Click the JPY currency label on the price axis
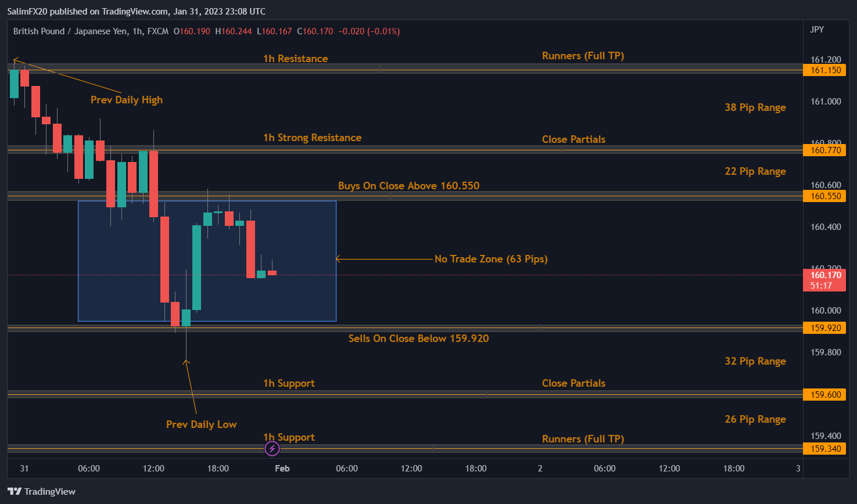This screenshot has height=504, width=857. [816, 30]
